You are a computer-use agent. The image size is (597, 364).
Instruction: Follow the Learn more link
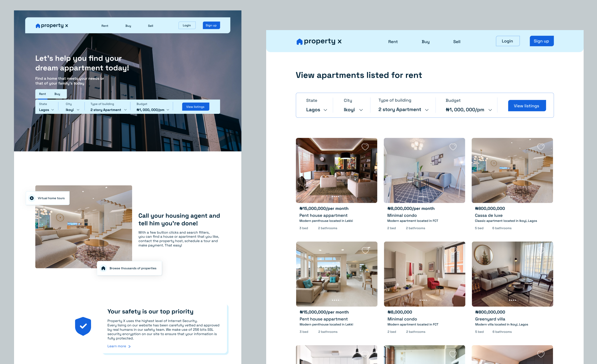pyautogui.click(x=117, y=346)
